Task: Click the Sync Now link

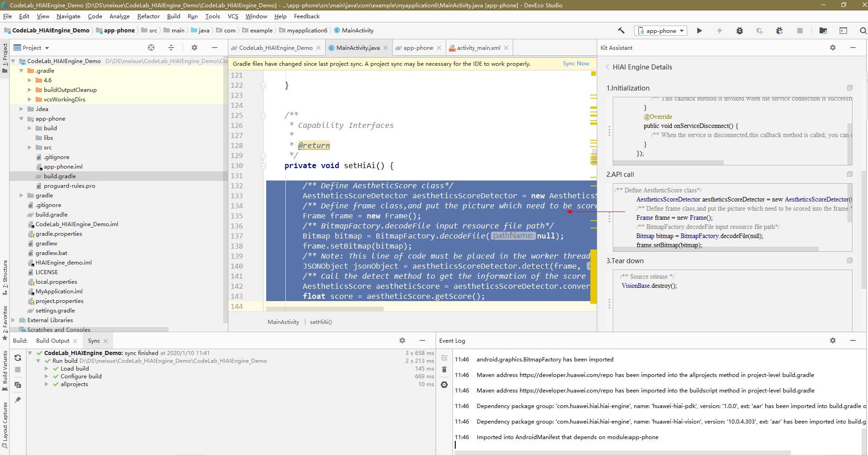Action: click(x=576, y=64)
